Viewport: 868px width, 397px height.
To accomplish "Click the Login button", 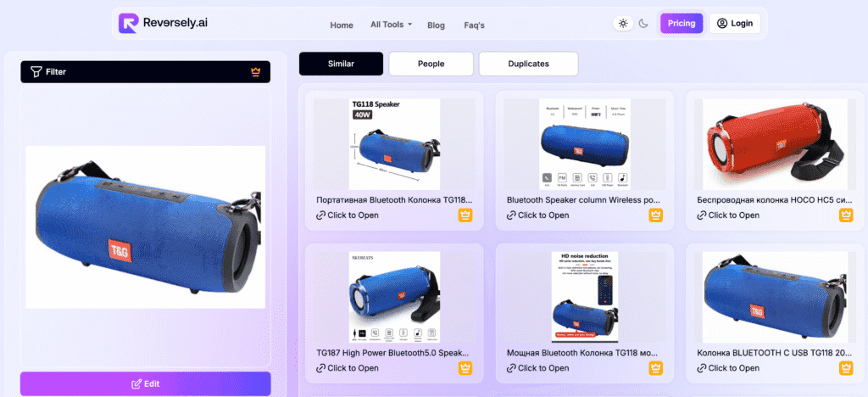I will [735, 23].
